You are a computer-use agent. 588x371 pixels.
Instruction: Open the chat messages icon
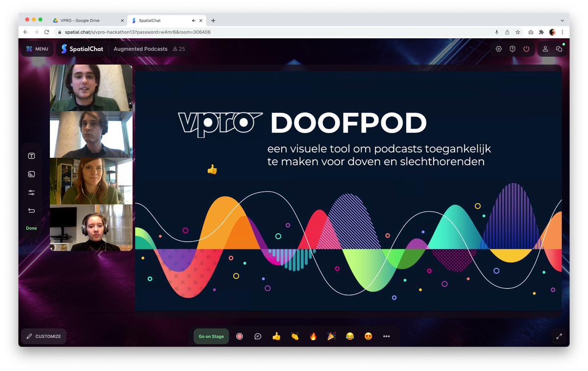[559, 49]
